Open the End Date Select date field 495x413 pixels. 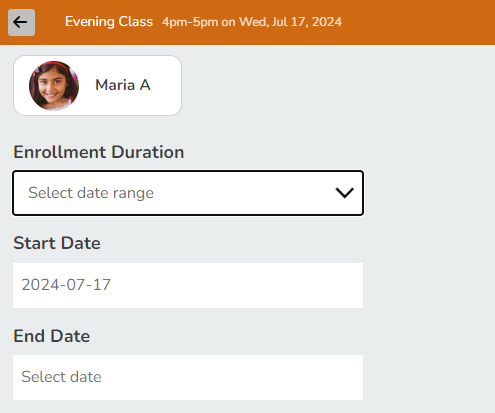(x=188, y=377)
